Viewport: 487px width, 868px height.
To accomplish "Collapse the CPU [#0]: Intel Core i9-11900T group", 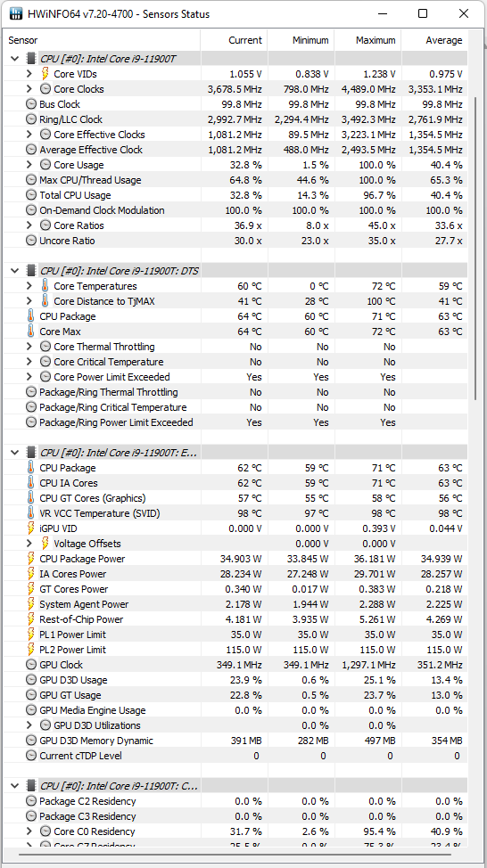I will click(x=14, y=59).
